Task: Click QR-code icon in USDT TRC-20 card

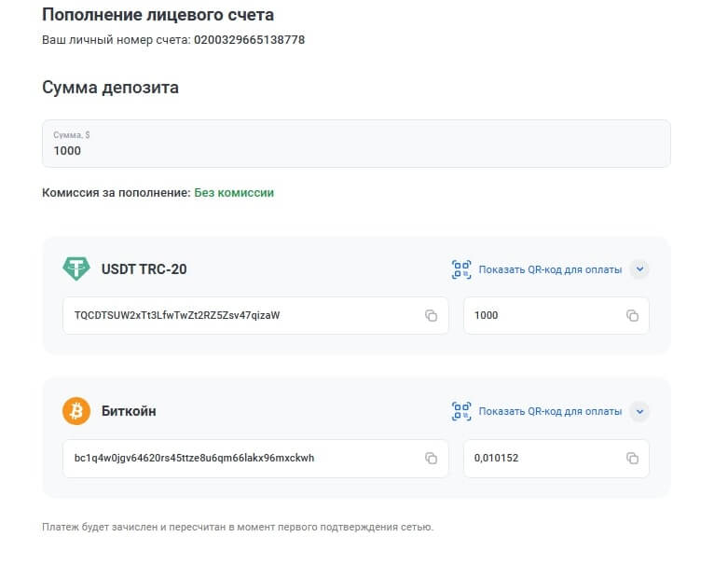Action: (461, 269)
